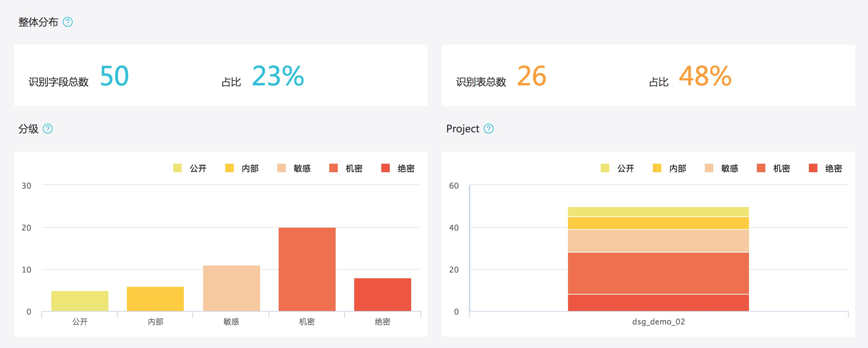Toggle 内部 legend in 分级 chart

242,168
